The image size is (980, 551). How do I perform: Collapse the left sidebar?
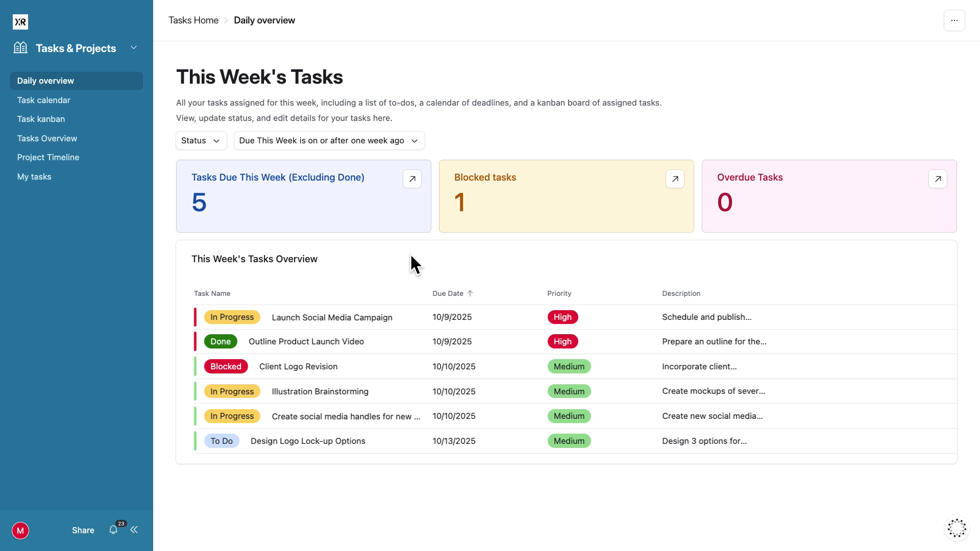tap(134, 530)
